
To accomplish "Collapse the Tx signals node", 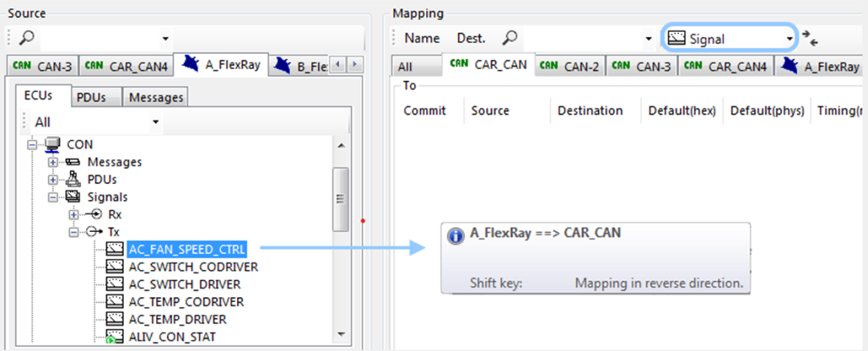I will point(74,232).
